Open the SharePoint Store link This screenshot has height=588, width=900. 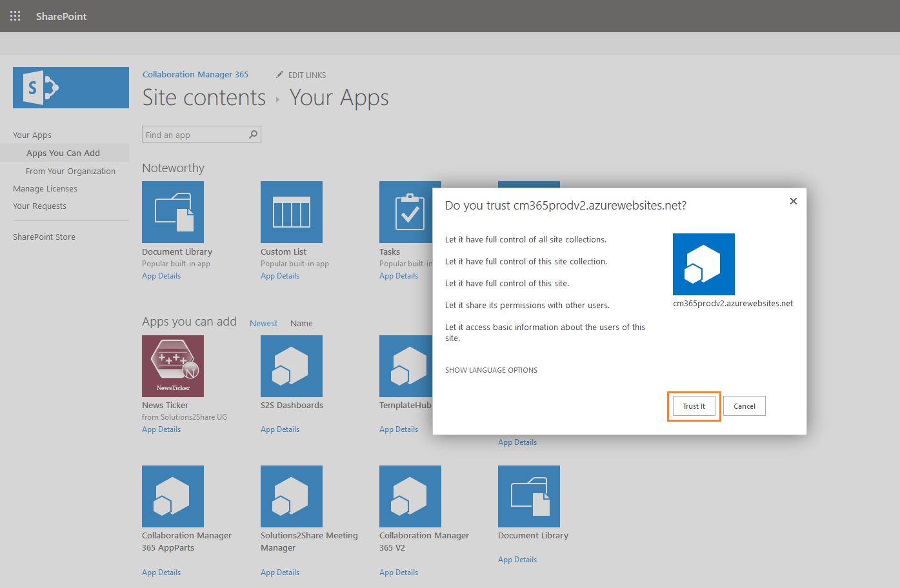(x=44, y=237)
